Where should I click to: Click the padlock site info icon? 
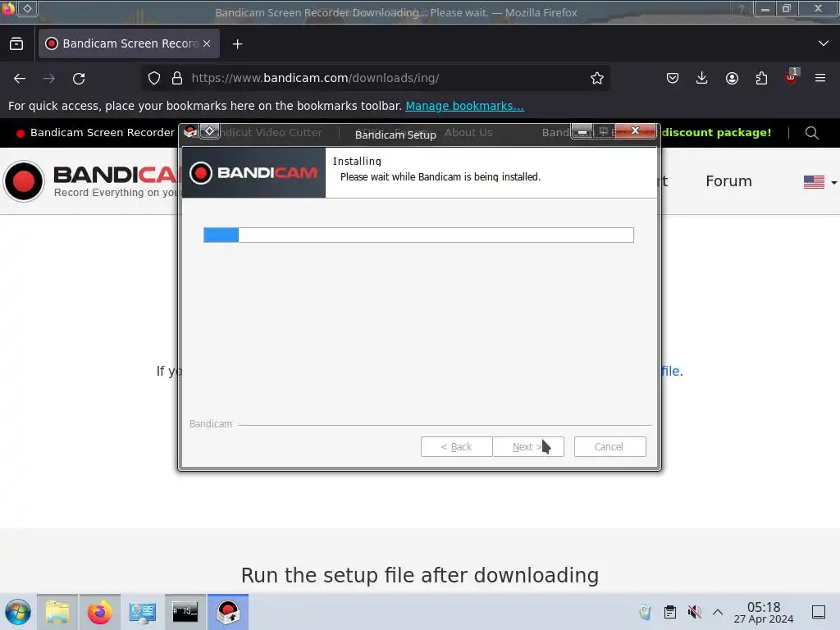[177, 78]
